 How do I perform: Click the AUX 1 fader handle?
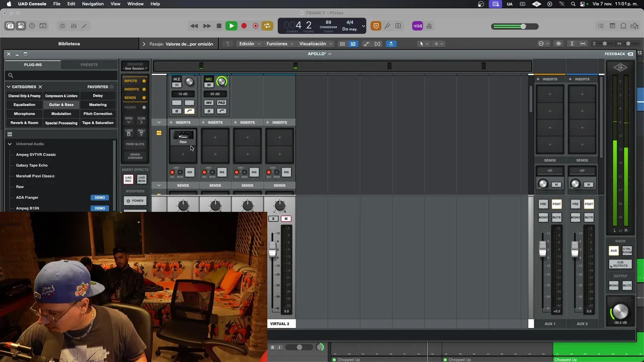(542, 248)
